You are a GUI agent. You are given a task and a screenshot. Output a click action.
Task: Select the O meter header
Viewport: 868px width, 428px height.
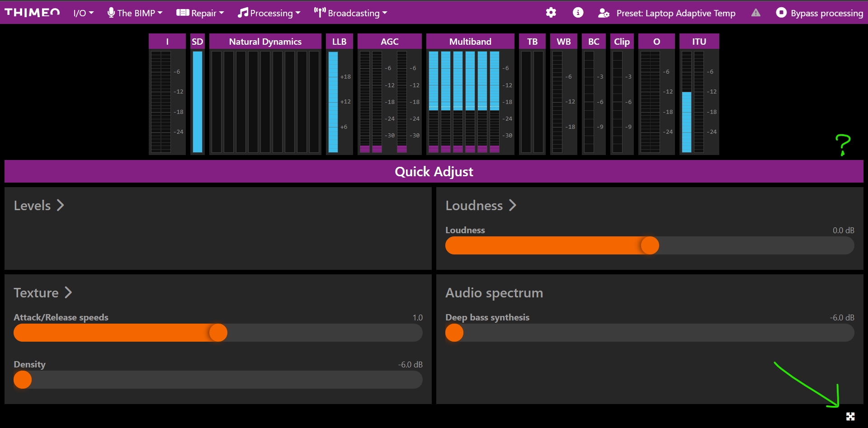pos(656,41)
